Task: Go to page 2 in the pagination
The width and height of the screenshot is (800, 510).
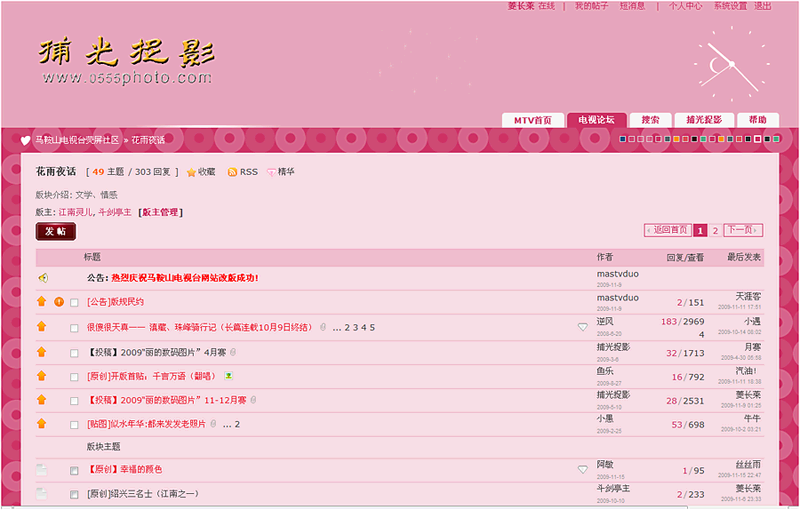Action: tap(715, 230)
